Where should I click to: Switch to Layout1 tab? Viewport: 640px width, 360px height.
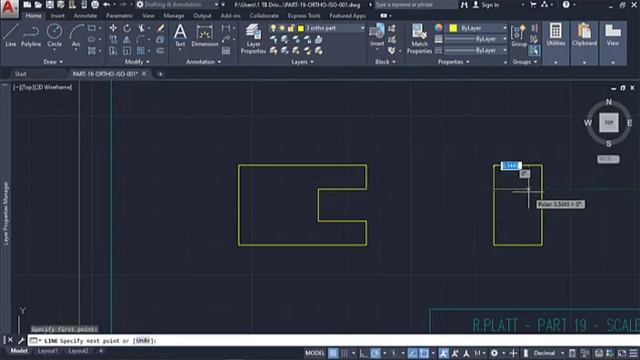coord(47,351)
